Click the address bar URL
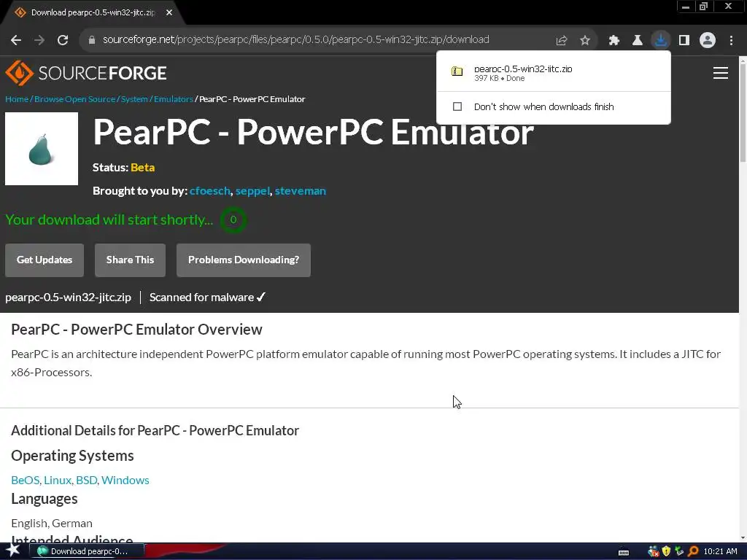747x560 pixels. point(296,40)
